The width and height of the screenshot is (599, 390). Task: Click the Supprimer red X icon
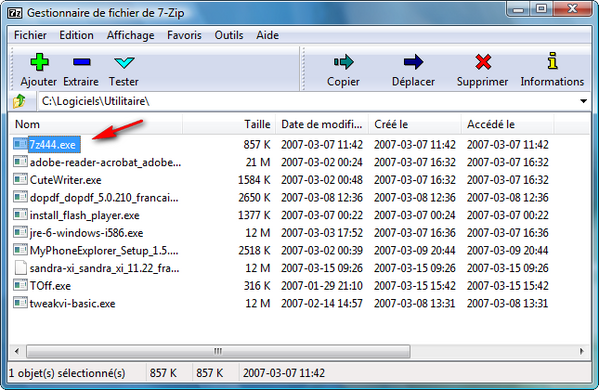483,62
